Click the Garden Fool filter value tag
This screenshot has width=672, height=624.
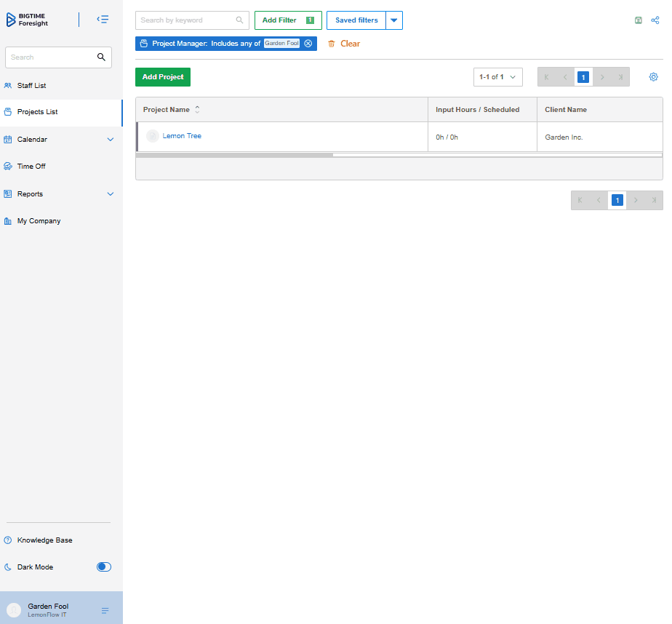281,44
